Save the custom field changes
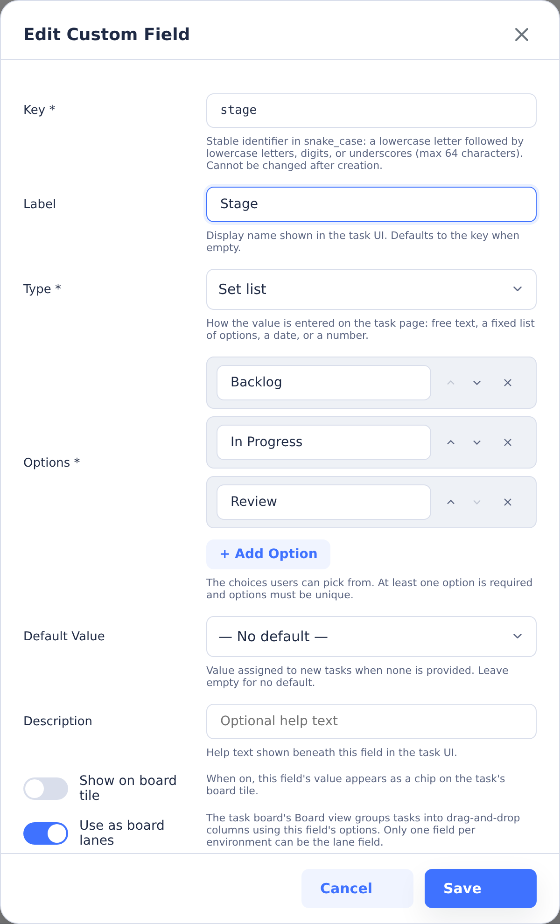The image size is (560, 924). click(481, 889)
